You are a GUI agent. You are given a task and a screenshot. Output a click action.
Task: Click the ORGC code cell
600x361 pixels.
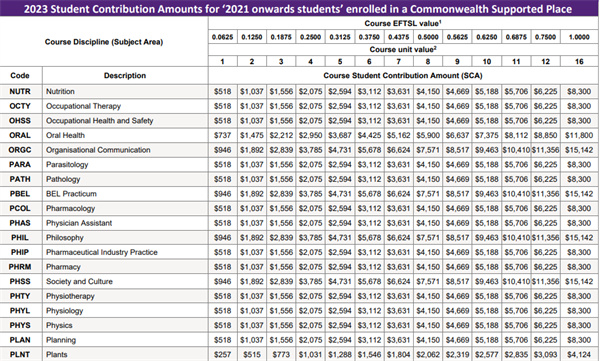point(20,150)
